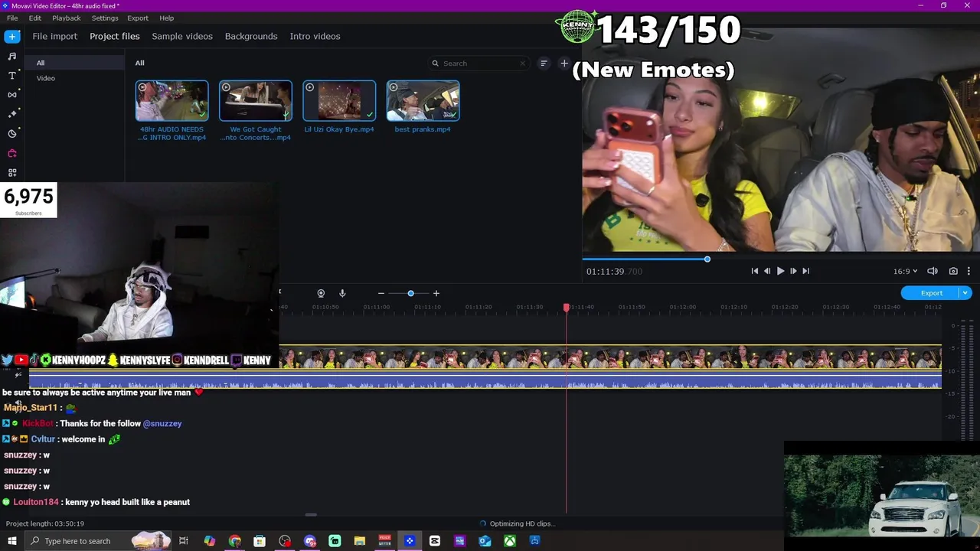Open File Explorer from the taskbar
The image size is (980, 551).
tap(360, 541)
